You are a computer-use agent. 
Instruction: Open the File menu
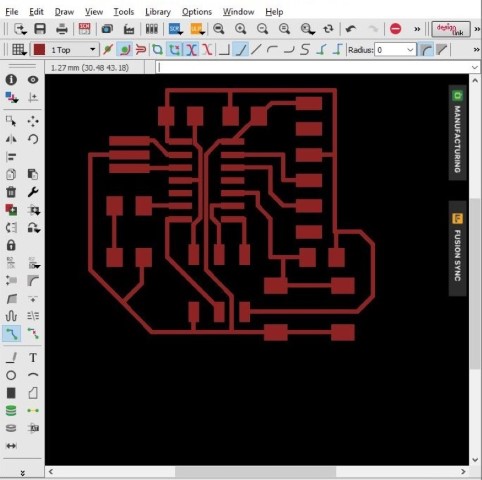click(12, 12)
